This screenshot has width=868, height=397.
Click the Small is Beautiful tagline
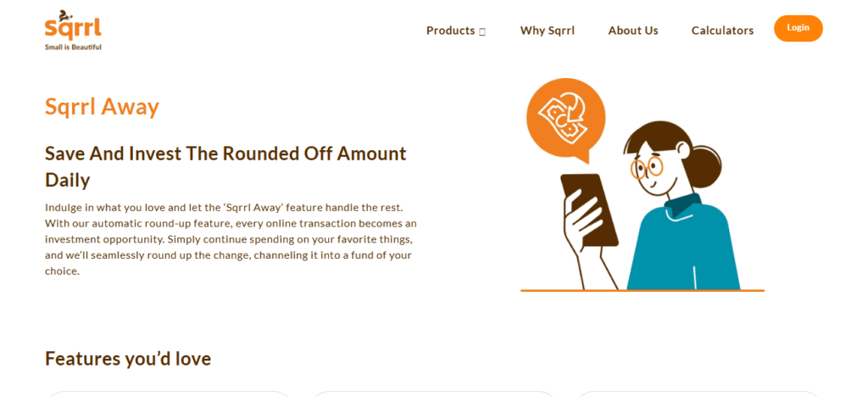click(x=73, y=48)
